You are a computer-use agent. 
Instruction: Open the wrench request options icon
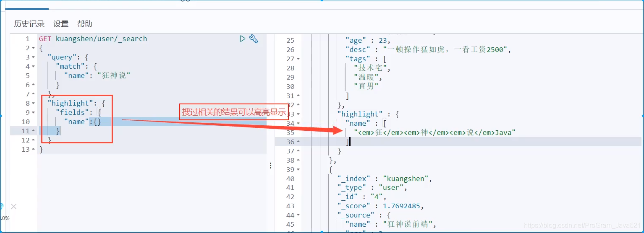254,39
